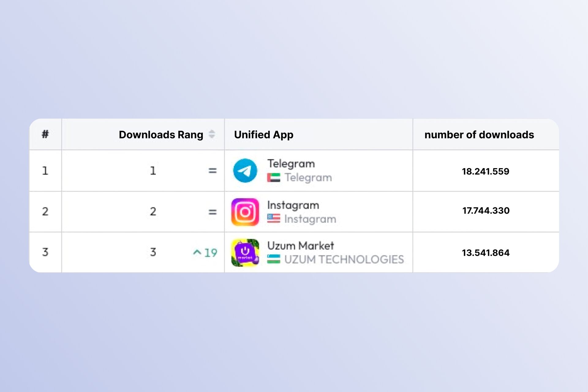Open the Uzum Market app title link
The width and height of the screenshot is (588, 392).
tap(300, 246)
